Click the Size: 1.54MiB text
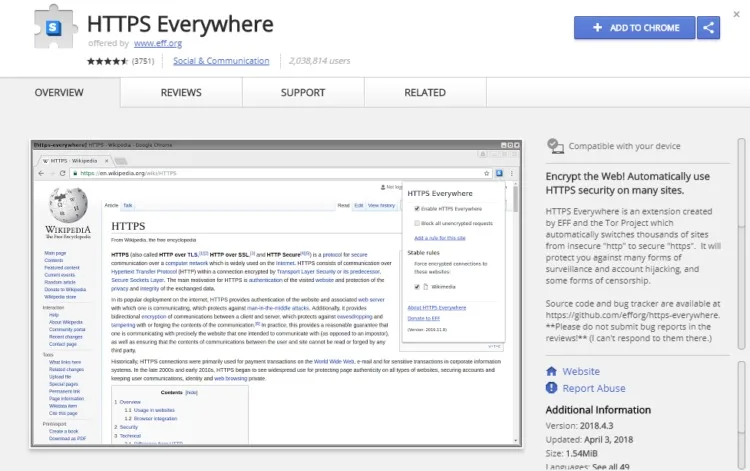 [572, 453]
